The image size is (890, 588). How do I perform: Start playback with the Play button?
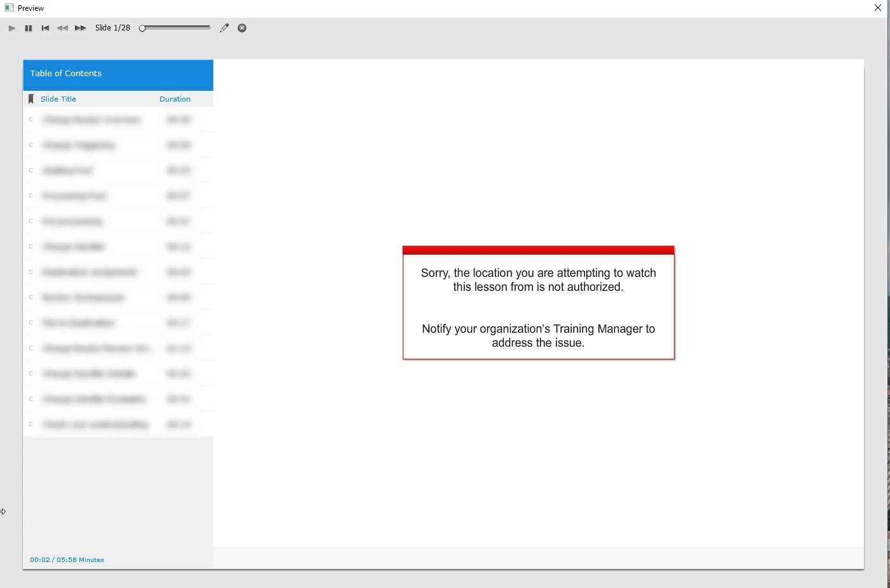[x=11, y=28]
